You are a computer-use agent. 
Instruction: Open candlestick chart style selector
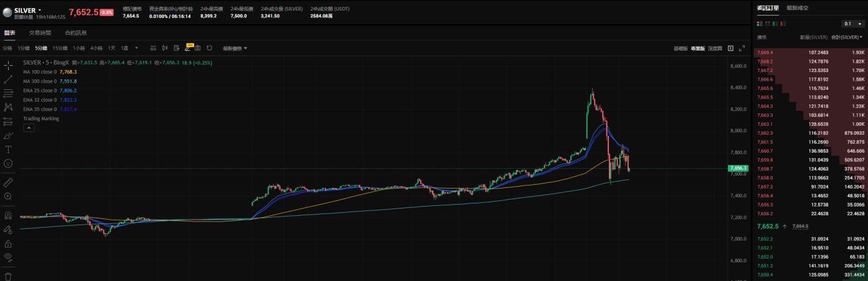[165, 48]
